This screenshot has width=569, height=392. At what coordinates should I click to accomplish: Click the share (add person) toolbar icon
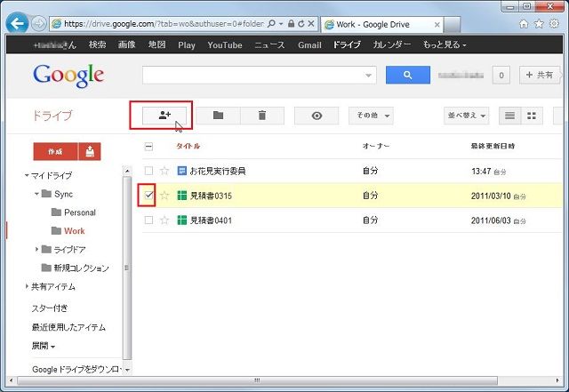[164, 116]
